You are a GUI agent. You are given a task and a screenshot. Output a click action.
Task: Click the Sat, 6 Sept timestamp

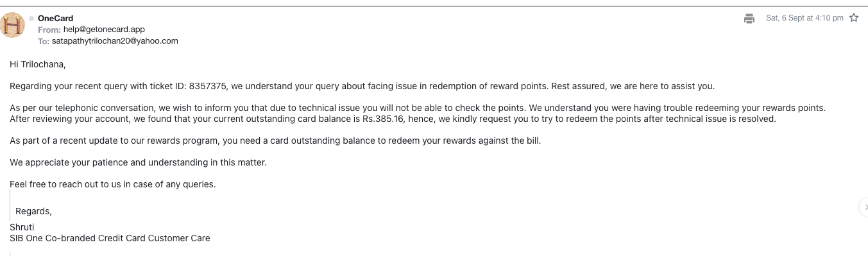(804, 18)
